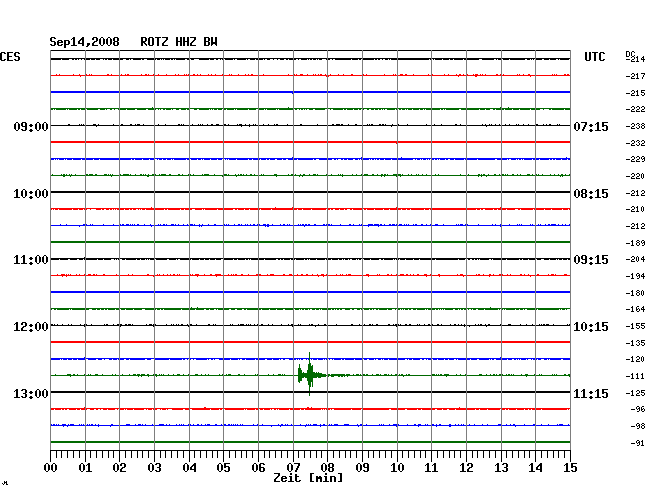Click the 11:00 local time label
The width and height of the screenshot is (650, 494).
[x=31, y=260]
